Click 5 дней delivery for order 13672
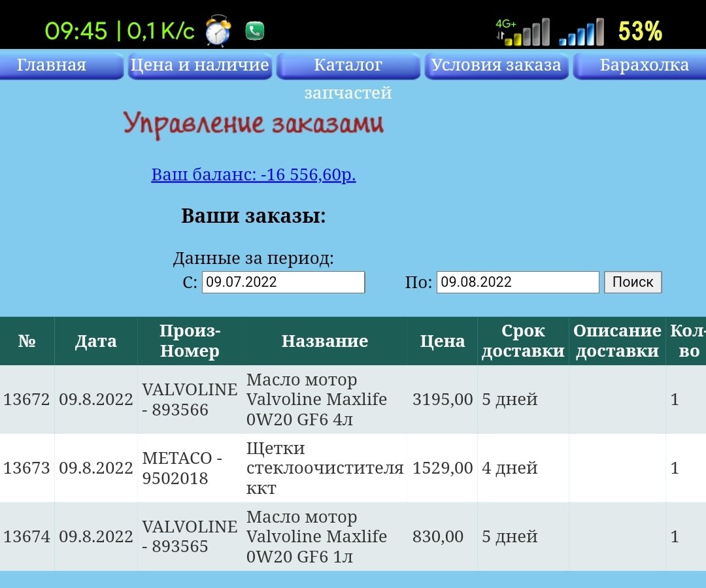This screenshot has width=706, height=588. (x=510, y=399)
